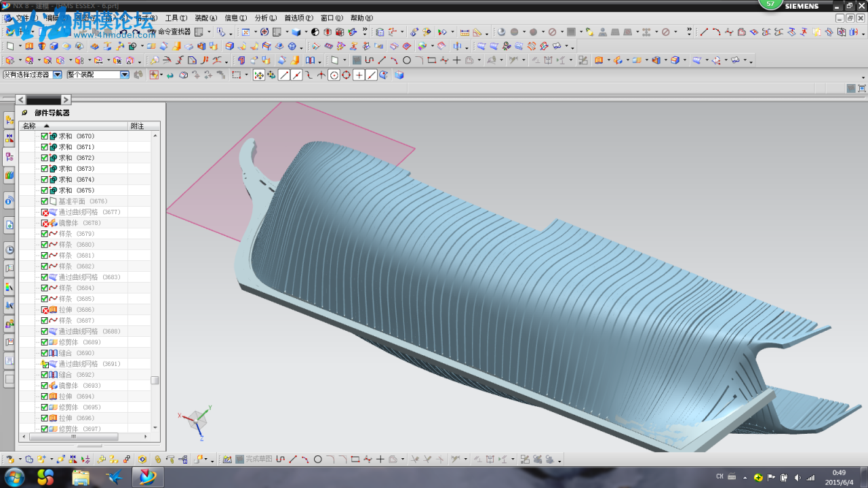The width and height of the screenshot is (868, 488).
Task: Open the 装配(A) menu
Action: [206, 18]
